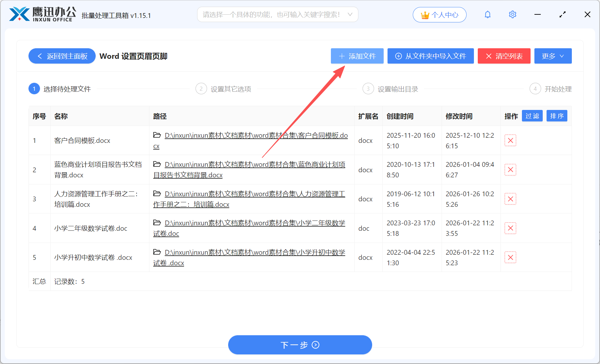Click file name 小学升初中数学试卷 .docx
This screenshot has width=600, height=364.
point(93,258)
